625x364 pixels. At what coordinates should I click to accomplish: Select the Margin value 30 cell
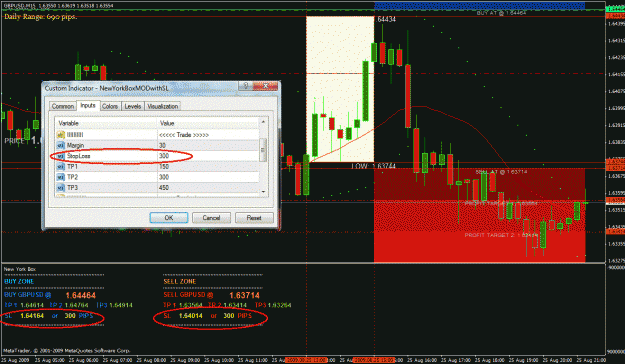click(208, 146)
